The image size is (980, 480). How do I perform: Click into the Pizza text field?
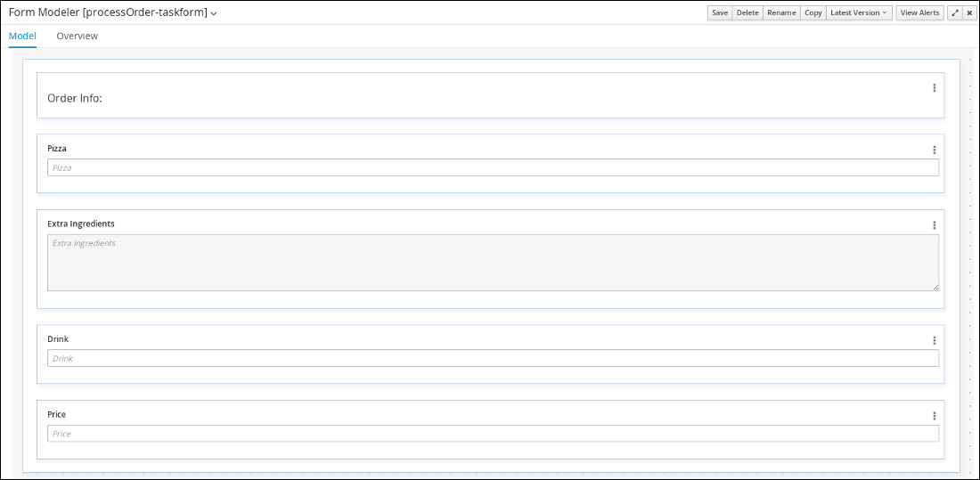[x=494, y=167]
